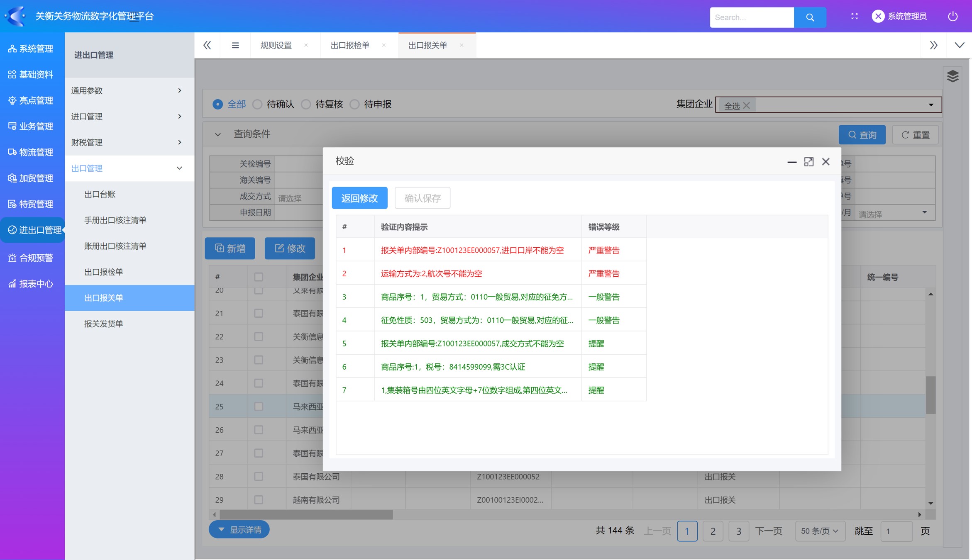Maximize the 校验 dialog
972x560 pixels.
tap(809, 162)
